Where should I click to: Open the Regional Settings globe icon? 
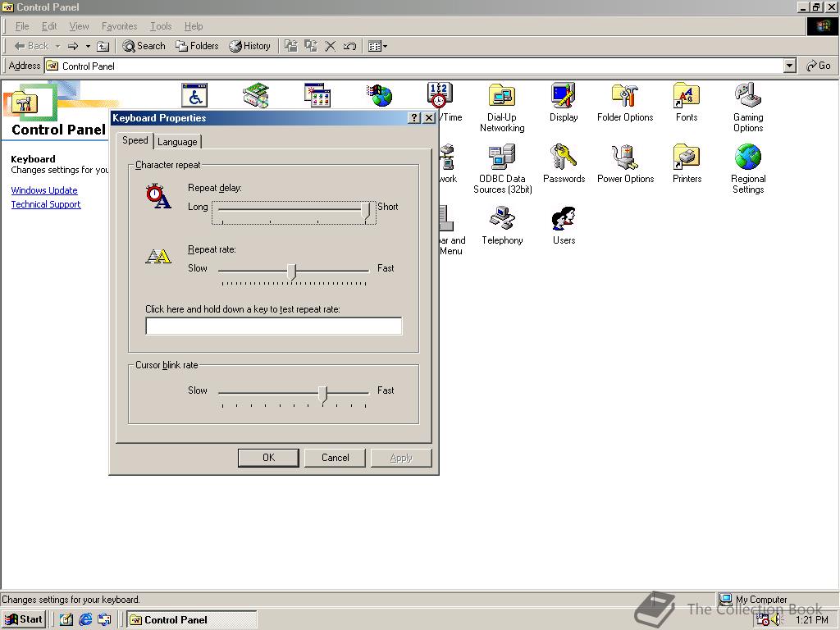click(x=748, y=157)
